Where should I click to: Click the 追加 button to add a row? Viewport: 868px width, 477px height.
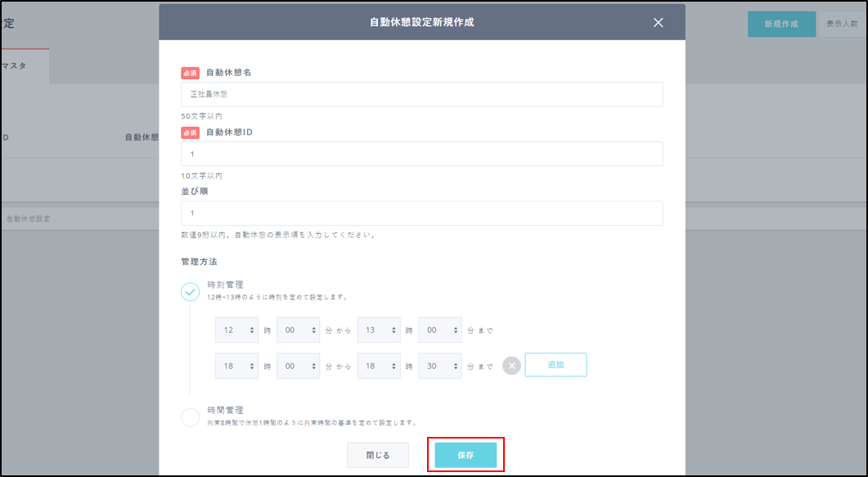point(555,365)
